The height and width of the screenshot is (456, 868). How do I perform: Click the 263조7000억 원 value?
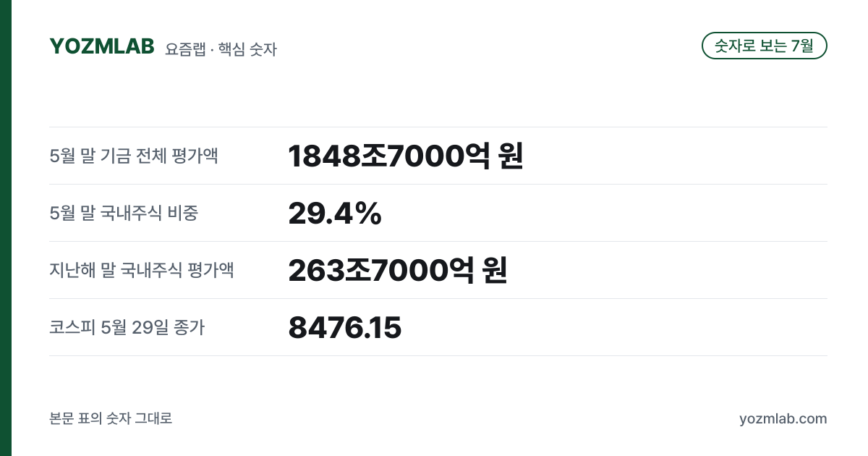(398, 270)
